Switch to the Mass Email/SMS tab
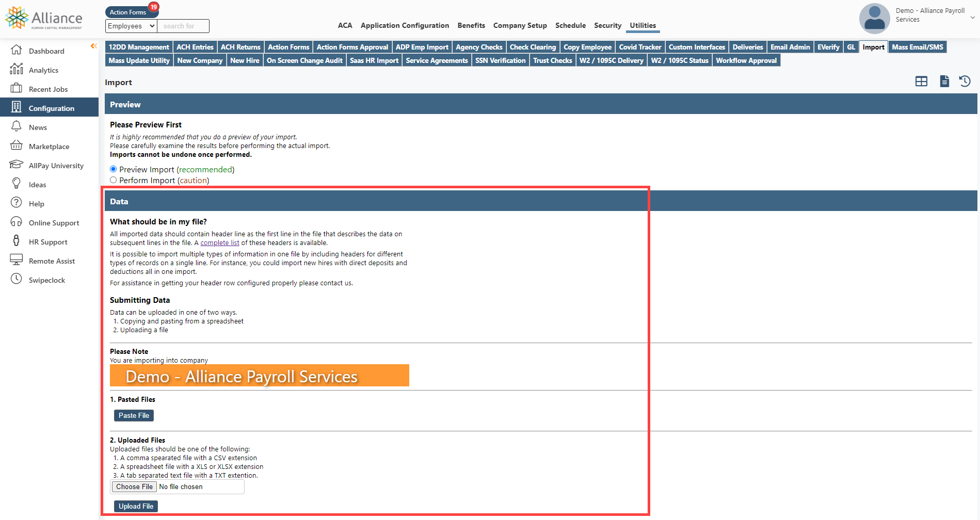The height and width of the screenshot is (520, 980). point(918,47)
